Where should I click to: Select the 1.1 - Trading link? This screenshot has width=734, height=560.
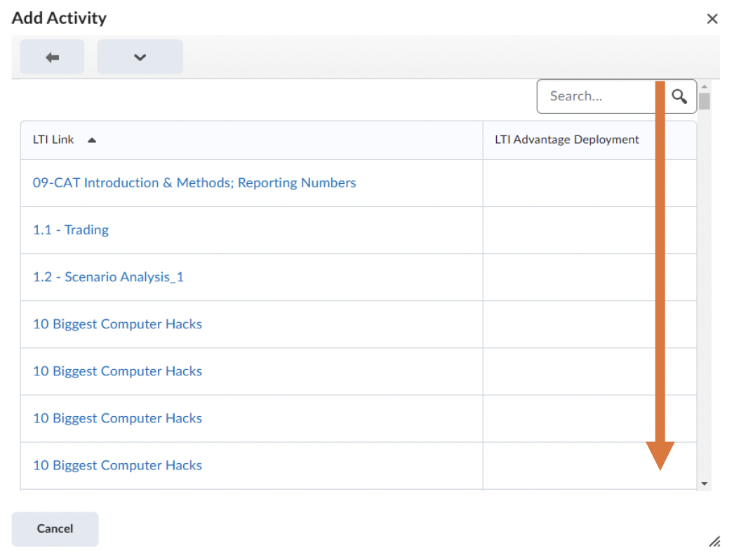tap(71, 230)
